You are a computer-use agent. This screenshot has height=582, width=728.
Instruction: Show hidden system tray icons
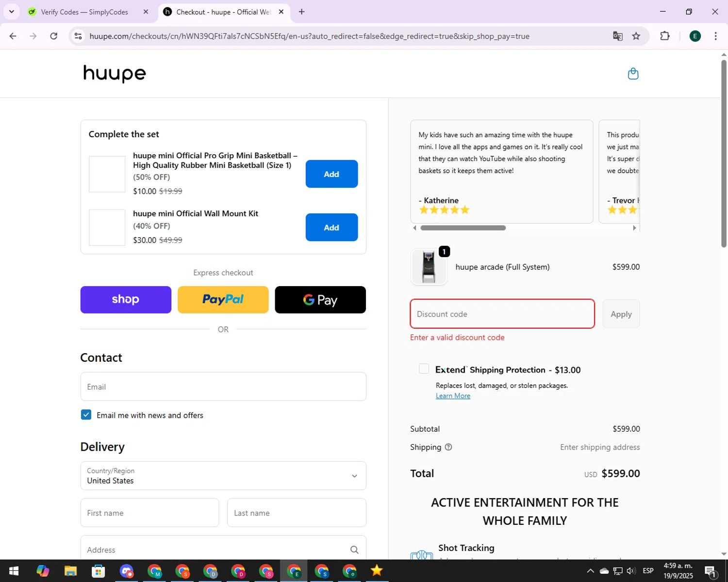click(x=590, y=571)
